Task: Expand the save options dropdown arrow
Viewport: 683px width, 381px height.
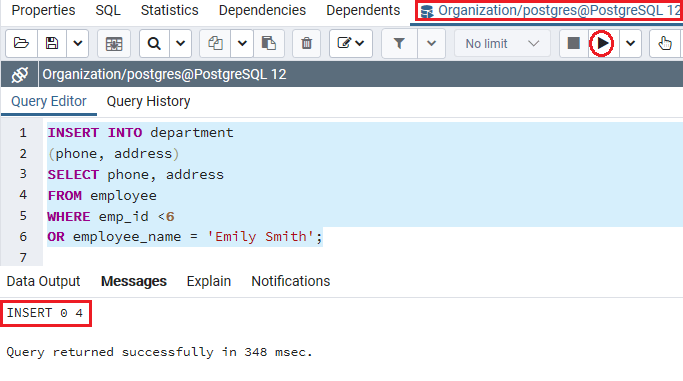Action: (x=78, y=44)
